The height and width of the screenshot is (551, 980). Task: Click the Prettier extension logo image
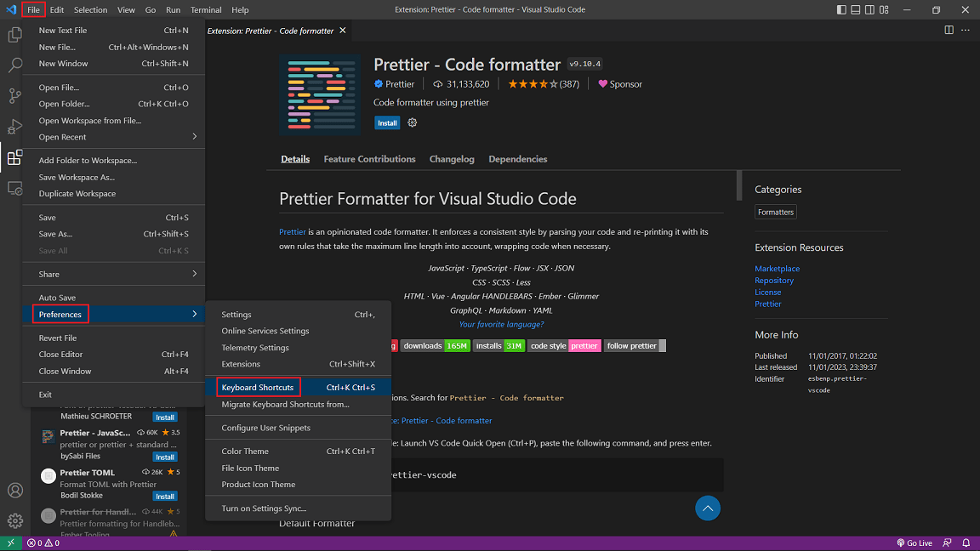(x=320, y=95)
